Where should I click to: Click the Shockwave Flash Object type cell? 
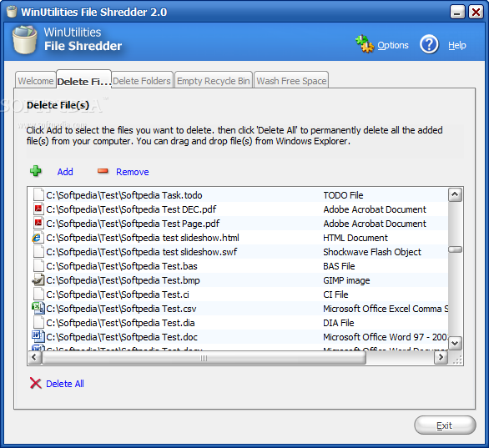point(372,252)
